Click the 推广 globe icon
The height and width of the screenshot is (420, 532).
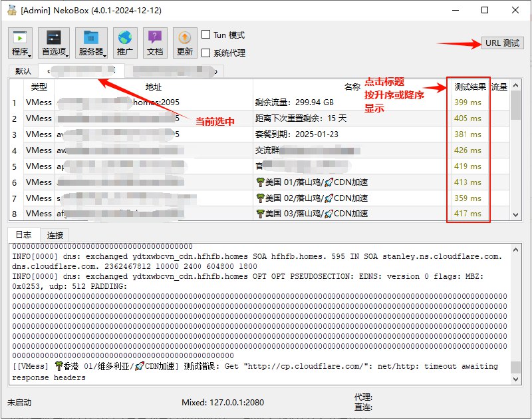pos(124,43)
